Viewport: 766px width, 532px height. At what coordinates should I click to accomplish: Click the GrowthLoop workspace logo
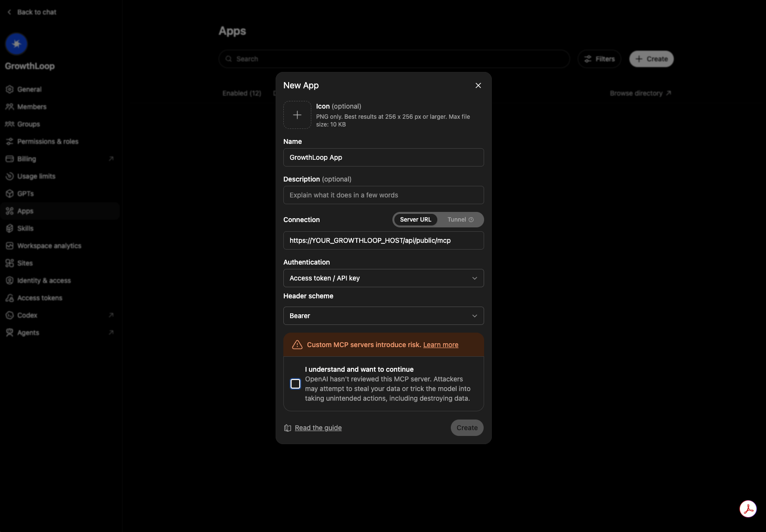16,44
